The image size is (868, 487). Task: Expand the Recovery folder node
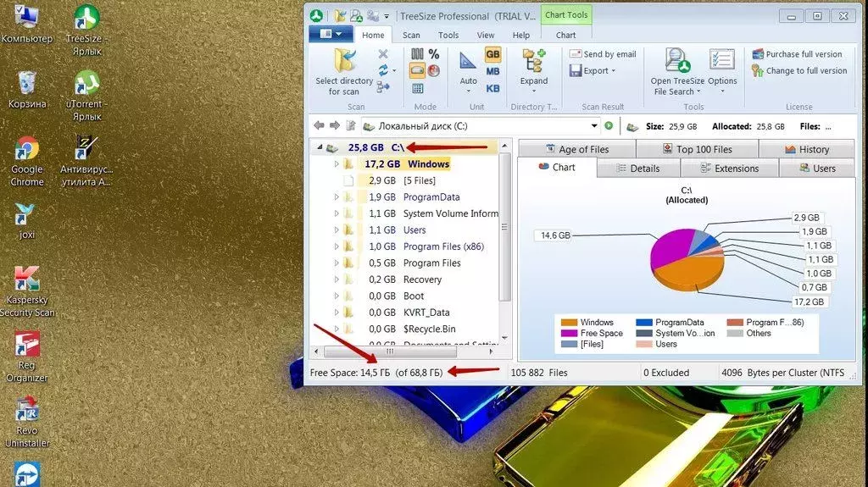336,279
